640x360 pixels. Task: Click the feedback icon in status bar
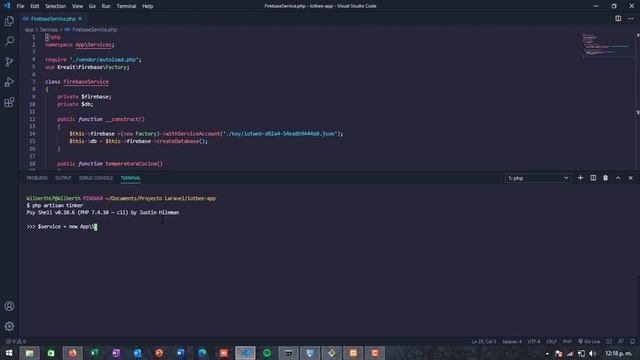tap(621, 341)
